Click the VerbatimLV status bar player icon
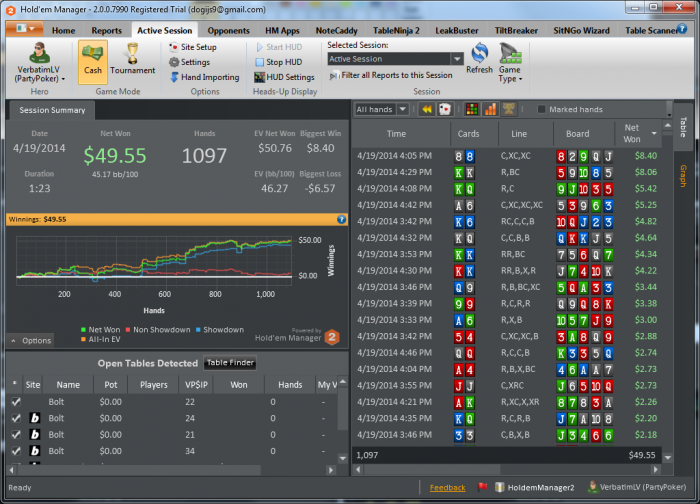Screen dimensions: 700x504 [592, 487]
